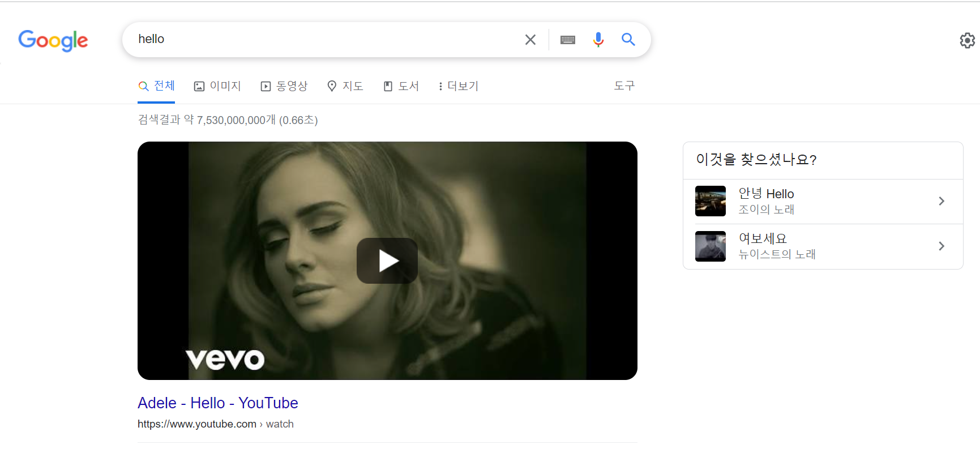The height and width of the screenshot is (457, 980).
Task: Open the on-screen keyboard icon
Action: pos(568,40)
